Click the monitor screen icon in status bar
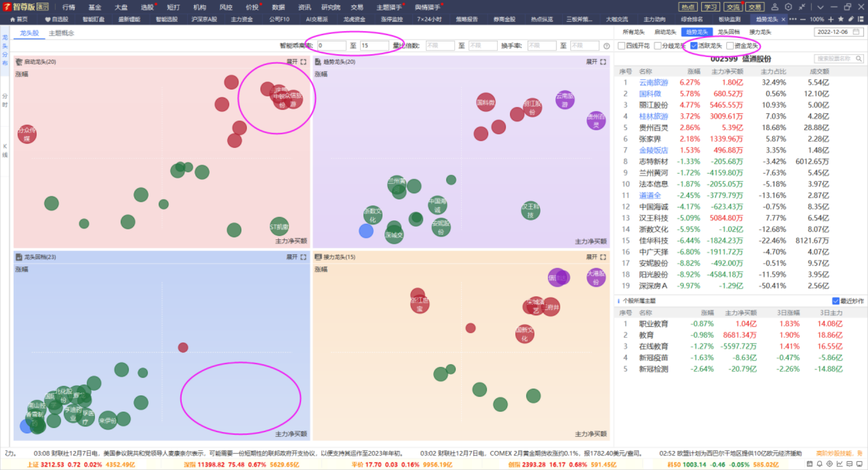Image resolution: width=868 pixels, height=470 pixels. pos(859,464)
